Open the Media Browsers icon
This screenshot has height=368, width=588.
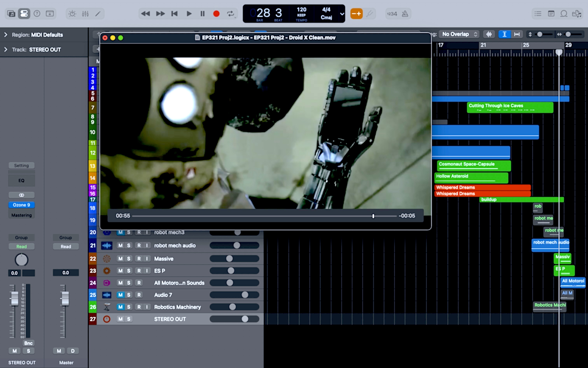pyautogui.click(x=577, y=14)
